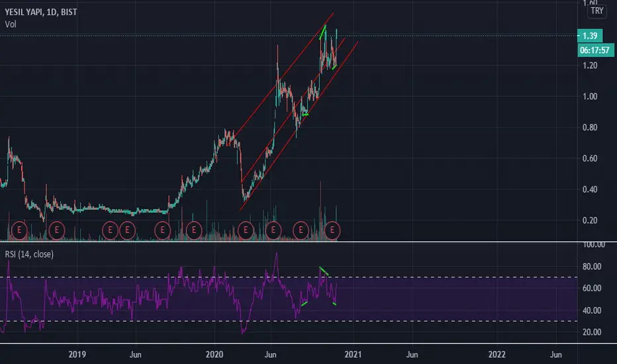Click the 60.00 RSI scale value
The width and height of the screenshot is (617, 364).
click(x=592, y=289)
